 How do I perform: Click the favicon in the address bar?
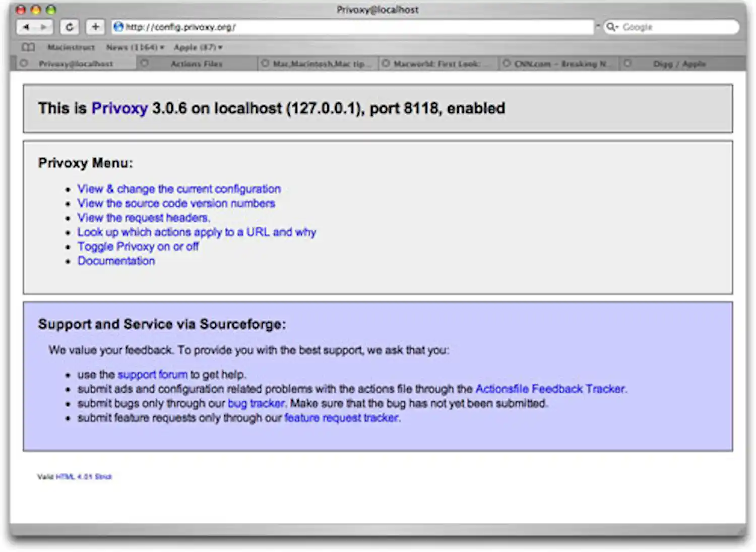[x=117, y=27]
